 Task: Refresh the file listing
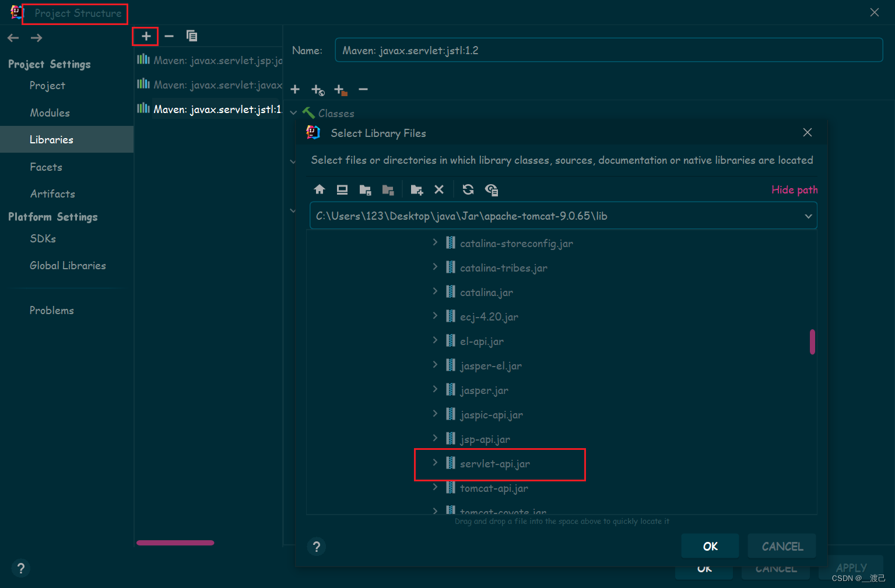coord(468,189)
